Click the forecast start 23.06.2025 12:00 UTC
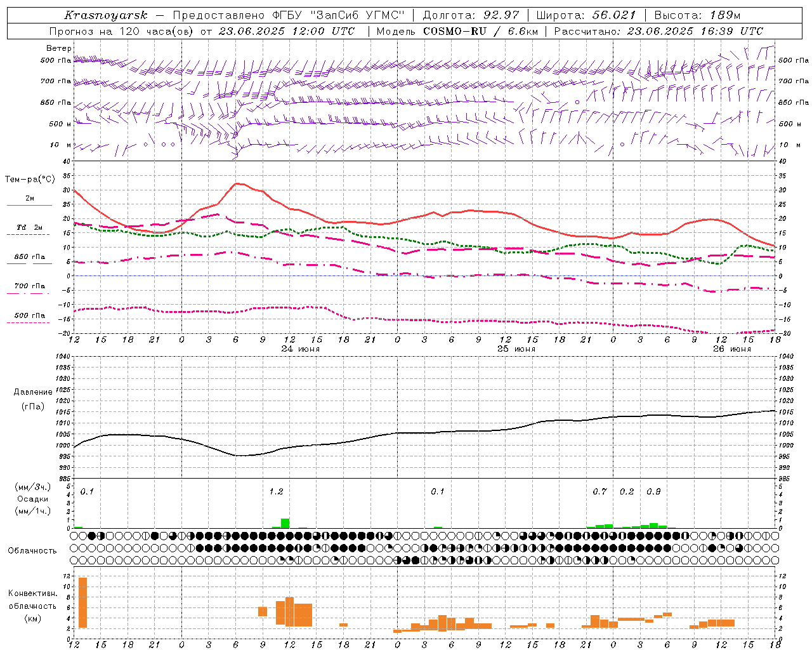This screenshot has height=650, width=812. tap(287, 31)
